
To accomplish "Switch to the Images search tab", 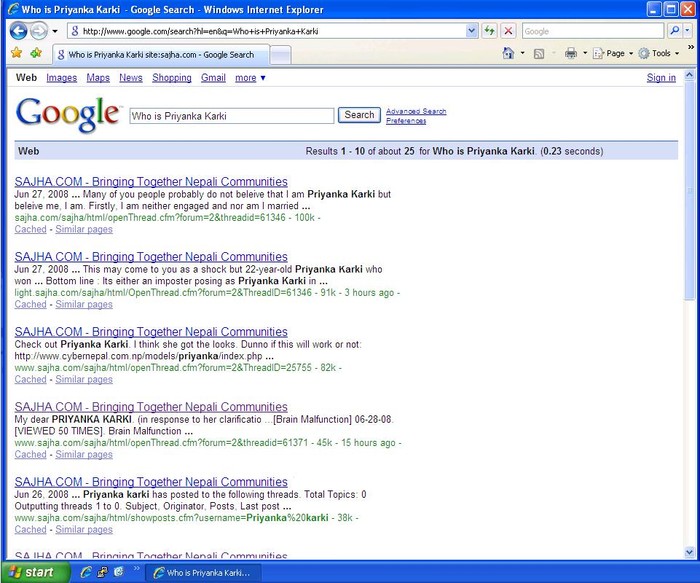I will (x=61, y=78).
